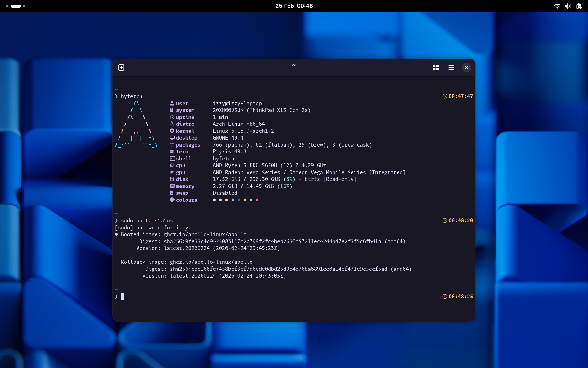Select the hyfetch command text
This screenshot has width=588, height=368.
pyautogui.click(x=132, y=96)
